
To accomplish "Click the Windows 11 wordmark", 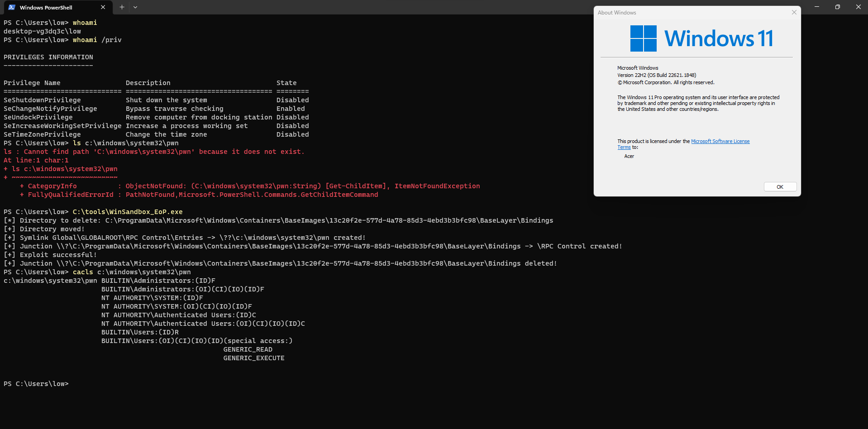I will pyautogui.click(x=719, y=38).
